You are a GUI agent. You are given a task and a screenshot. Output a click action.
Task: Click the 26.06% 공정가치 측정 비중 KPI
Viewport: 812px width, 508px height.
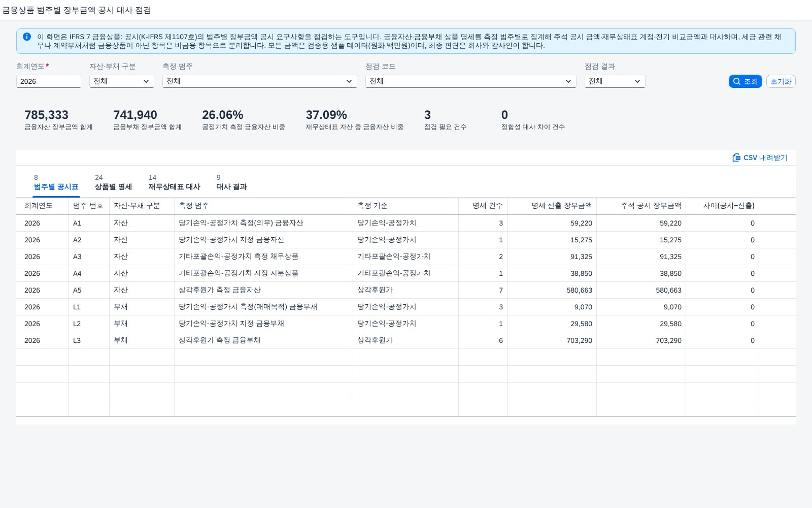(244, 120)
